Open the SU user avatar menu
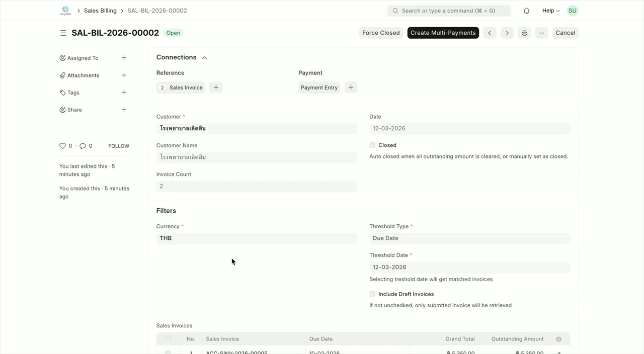This screenshot has width=644, height=354. tap(572, 11)
